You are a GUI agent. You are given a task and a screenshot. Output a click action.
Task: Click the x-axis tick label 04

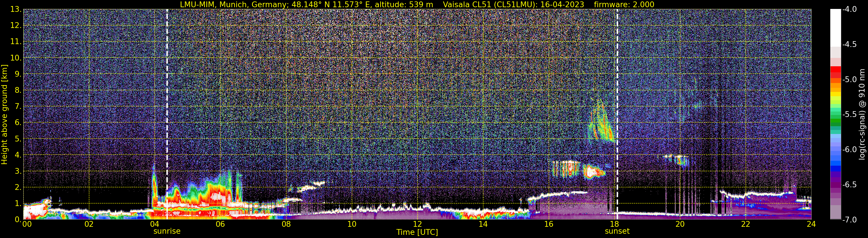(x=154, y=224)
